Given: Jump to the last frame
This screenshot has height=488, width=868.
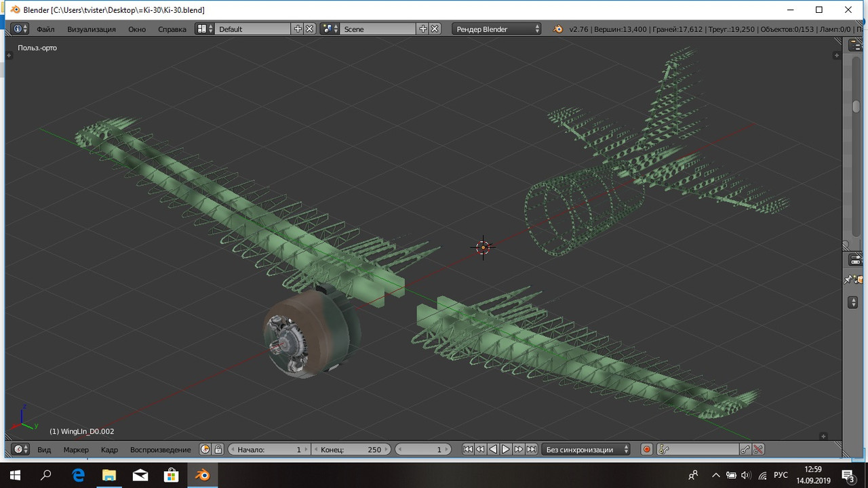Looking at the screenshot, I should (532, 449).
